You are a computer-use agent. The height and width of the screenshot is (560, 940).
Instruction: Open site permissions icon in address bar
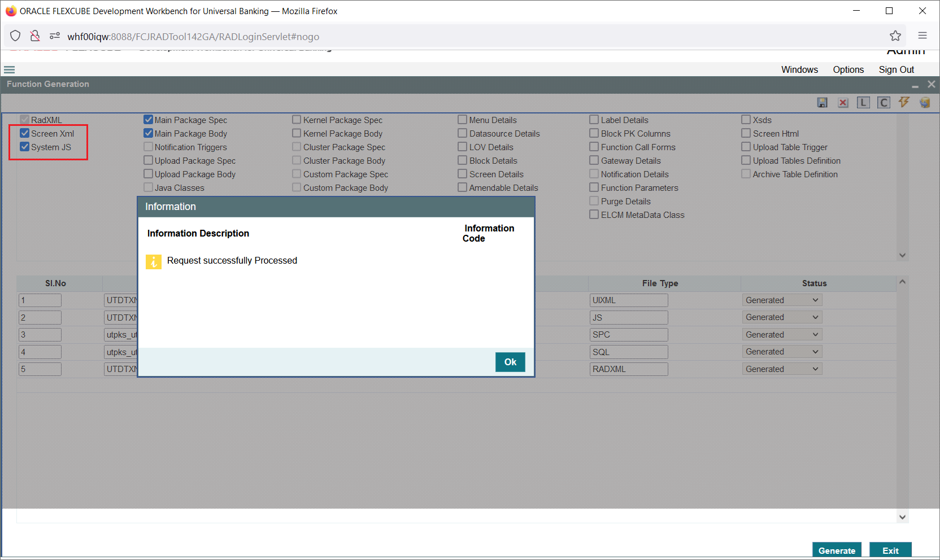point(55,36)
